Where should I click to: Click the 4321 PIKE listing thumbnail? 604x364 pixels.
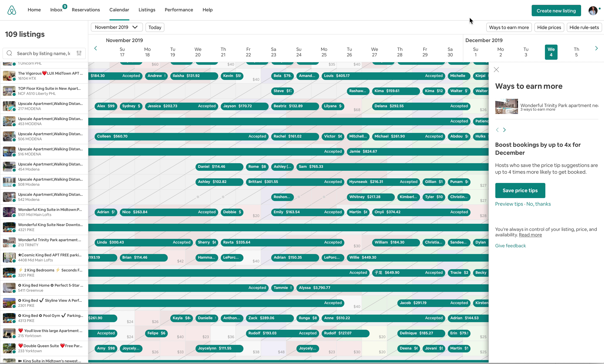9,227
